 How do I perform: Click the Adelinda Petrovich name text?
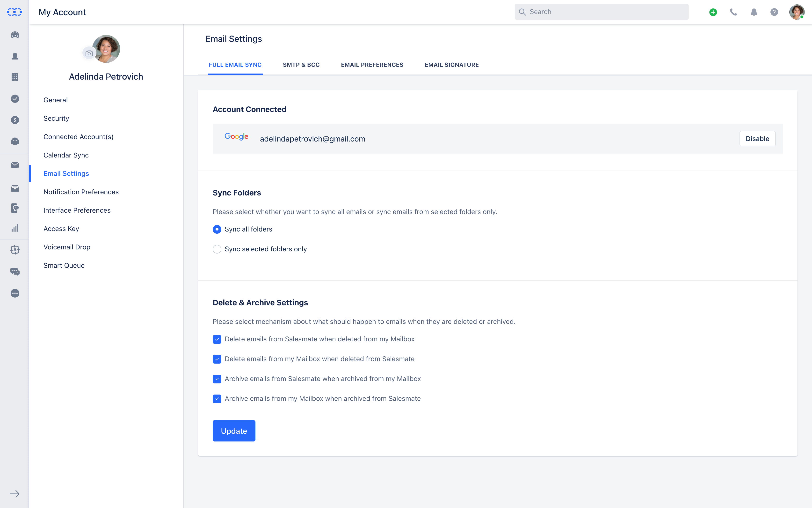pyautogui.click(x=106, y=77)
